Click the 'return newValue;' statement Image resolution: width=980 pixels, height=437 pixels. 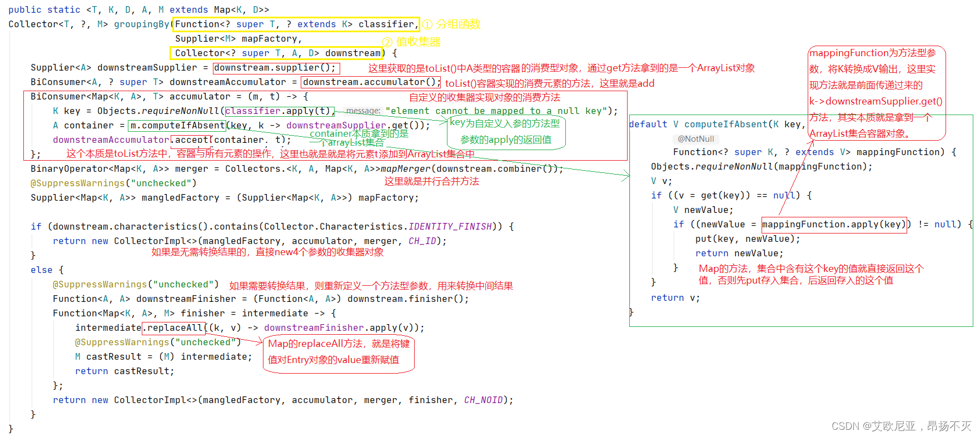coord(739,253)
